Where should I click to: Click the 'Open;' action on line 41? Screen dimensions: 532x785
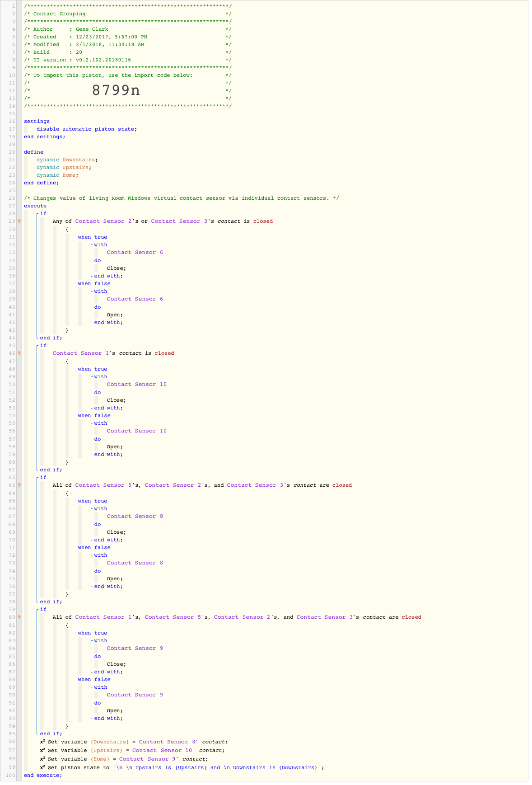[115, 315]
